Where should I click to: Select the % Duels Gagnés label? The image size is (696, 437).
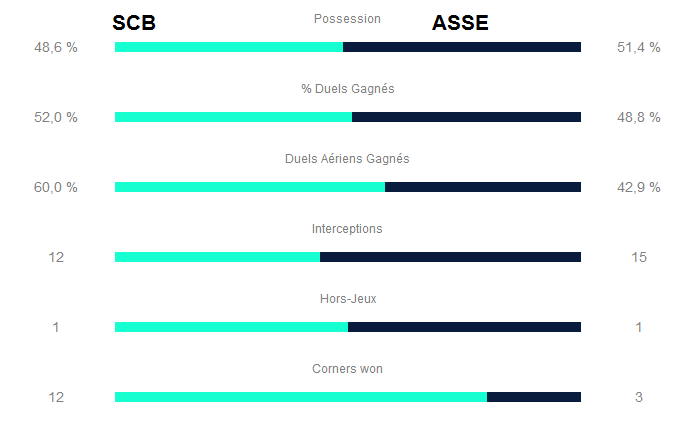[347, 89]
